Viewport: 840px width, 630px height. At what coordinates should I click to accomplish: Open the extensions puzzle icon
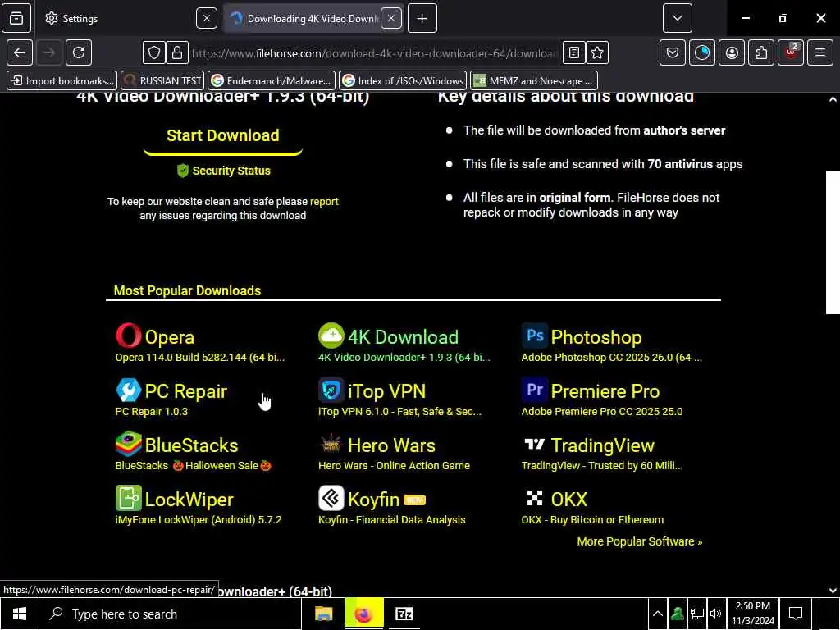pos(761,52)
